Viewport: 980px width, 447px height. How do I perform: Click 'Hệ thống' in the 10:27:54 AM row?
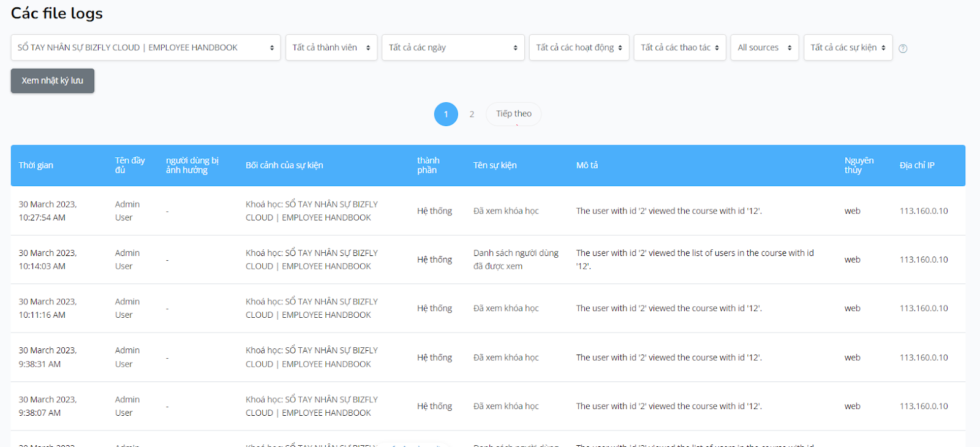click(435, 211)
